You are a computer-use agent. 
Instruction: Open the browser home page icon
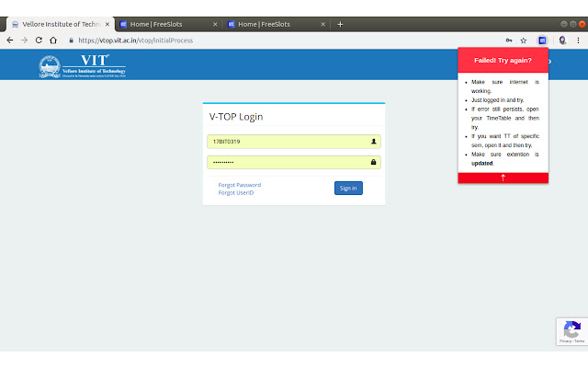click(x=53, y=40)
